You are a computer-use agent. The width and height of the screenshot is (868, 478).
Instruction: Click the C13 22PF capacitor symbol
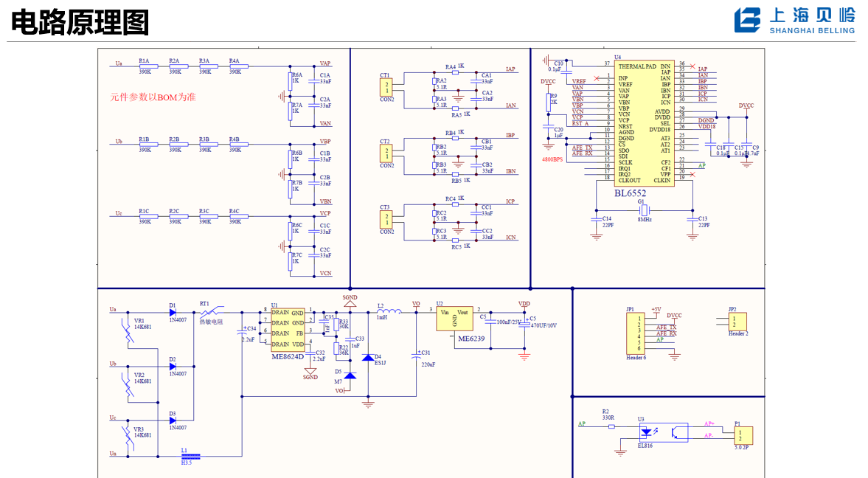click(x=692, y=219)
